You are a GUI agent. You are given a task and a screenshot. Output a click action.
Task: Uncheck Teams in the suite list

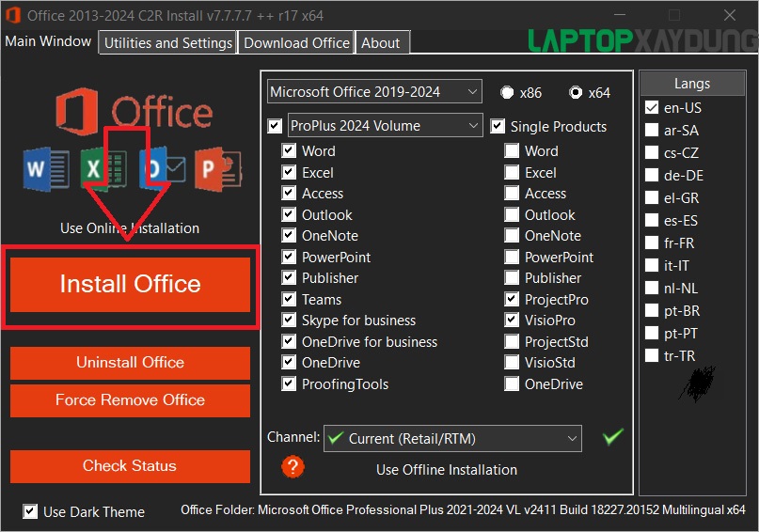click(x=289, y=299)
